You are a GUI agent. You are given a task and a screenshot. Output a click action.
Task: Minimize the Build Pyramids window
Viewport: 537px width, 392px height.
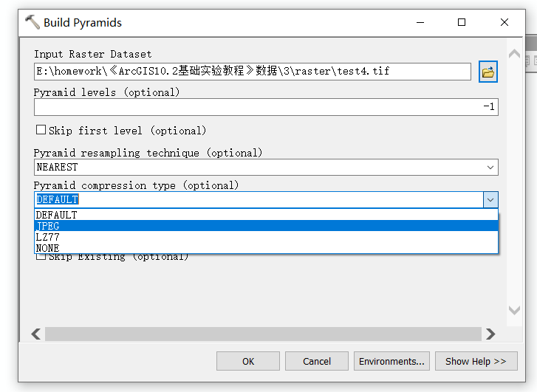(x=420, y=23)
